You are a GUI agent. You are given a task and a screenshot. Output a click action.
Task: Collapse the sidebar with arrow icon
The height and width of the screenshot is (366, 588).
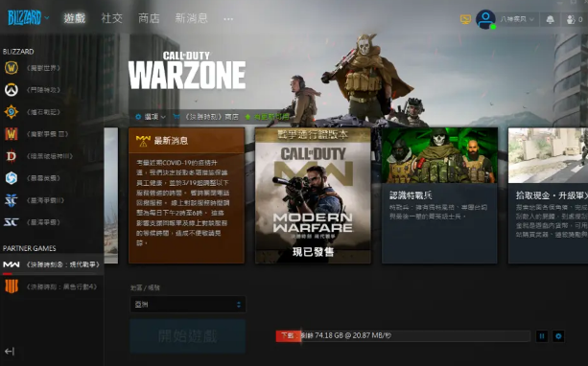[x=10, y=352]
